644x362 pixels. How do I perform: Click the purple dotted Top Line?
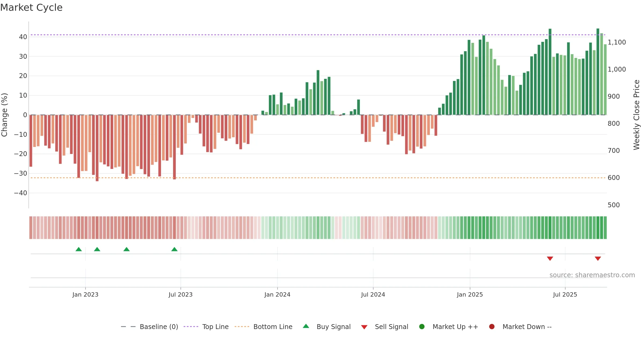coord(318,35)
